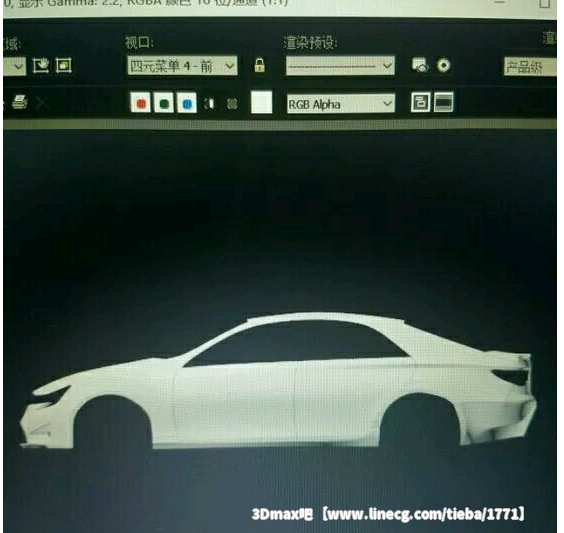Open the Environment and Effects dialog icon
The height and width of the screenshot is (533, 564).
(x=443, y=65)
